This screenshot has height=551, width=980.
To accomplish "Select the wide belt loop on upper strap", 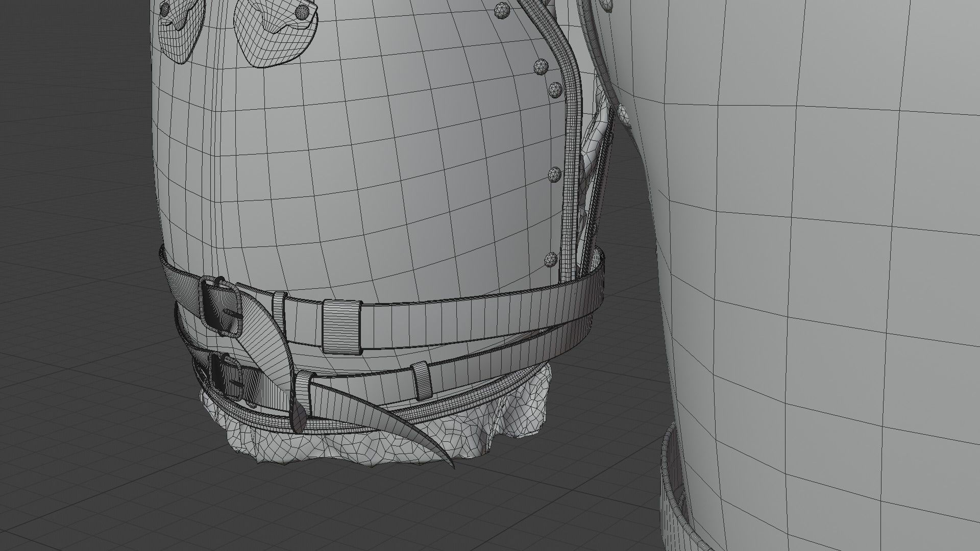I will click(x=342, y=327).
